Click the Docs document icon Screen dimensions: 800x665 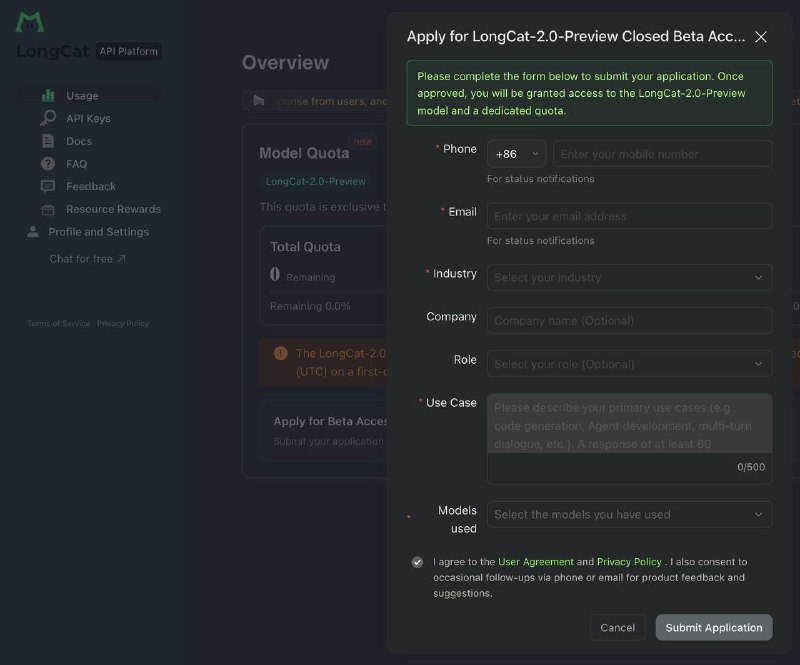pos(48,141)
